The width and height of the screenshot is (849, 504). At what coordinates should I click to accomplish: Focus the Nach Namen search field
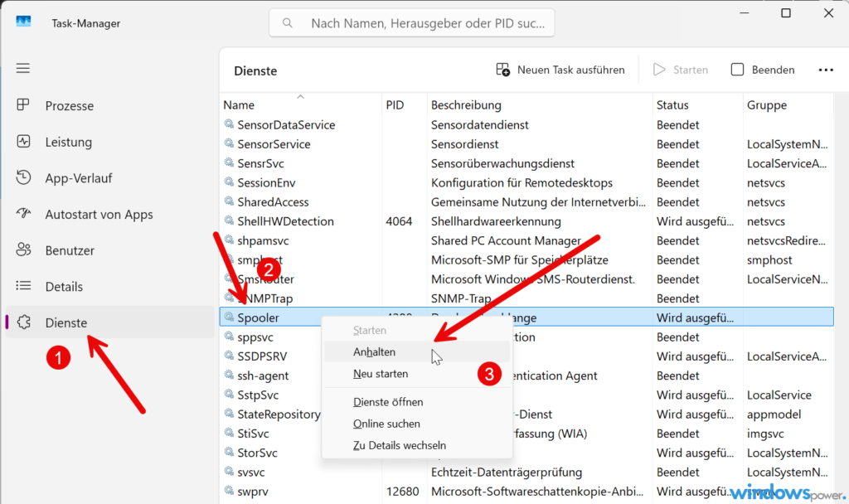[411, 23]
